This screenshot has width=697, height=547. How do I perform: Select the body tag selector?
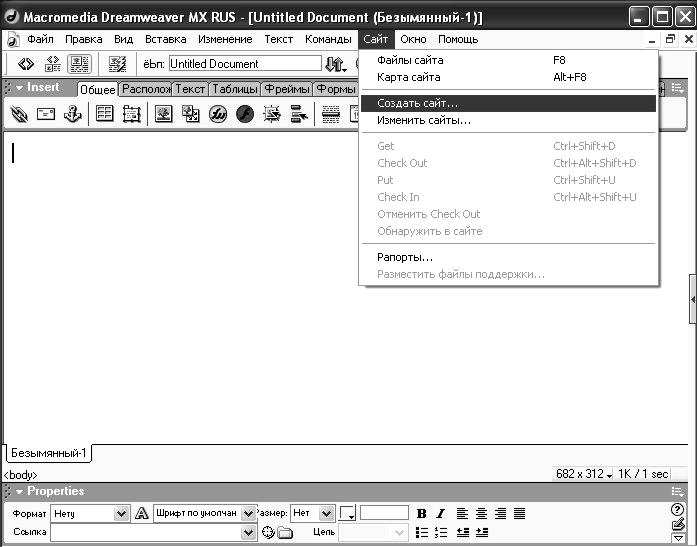pos(20,475)
